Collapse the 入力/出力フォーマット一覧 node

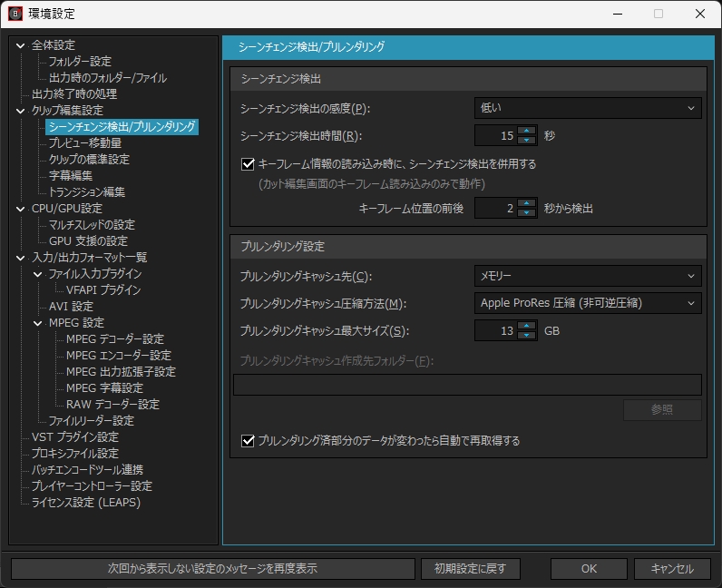(x=20, y=258)
